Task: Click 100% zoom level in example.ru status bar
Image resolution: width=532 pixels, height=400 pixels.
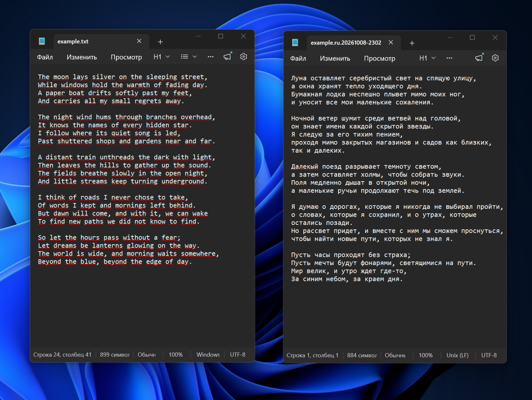Action: (426, 355)
